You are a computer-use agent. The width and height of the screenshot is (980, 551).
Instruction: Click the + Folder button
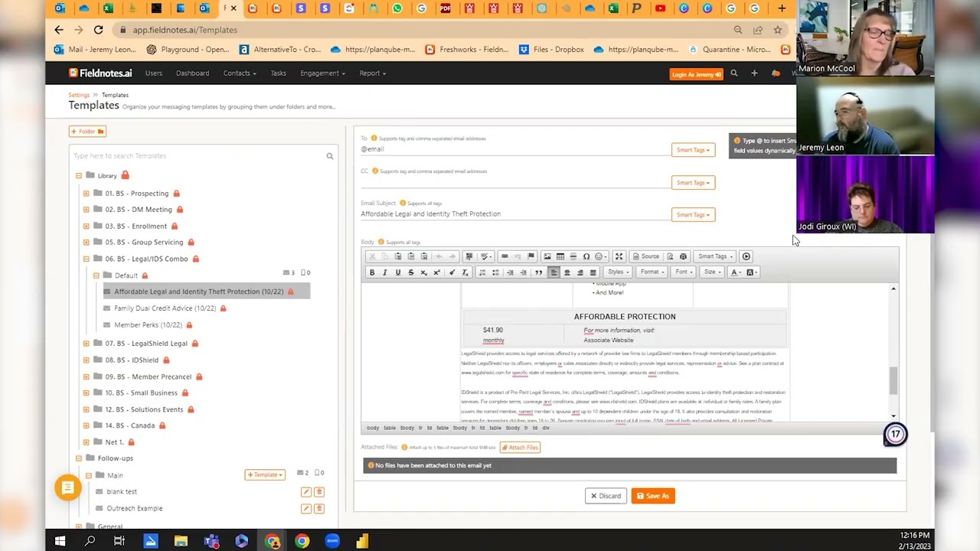87,132
